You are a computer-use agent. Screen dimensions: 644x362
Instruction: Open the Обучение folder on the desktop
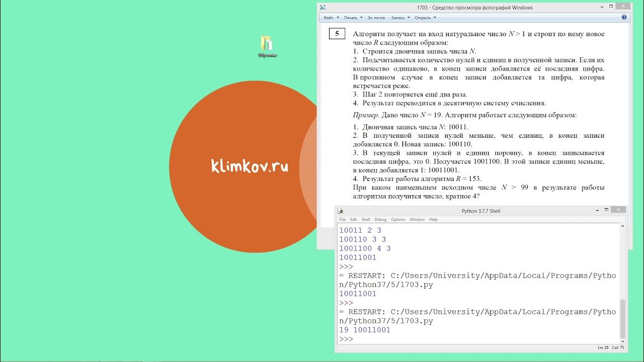click(x=267, y=46)
